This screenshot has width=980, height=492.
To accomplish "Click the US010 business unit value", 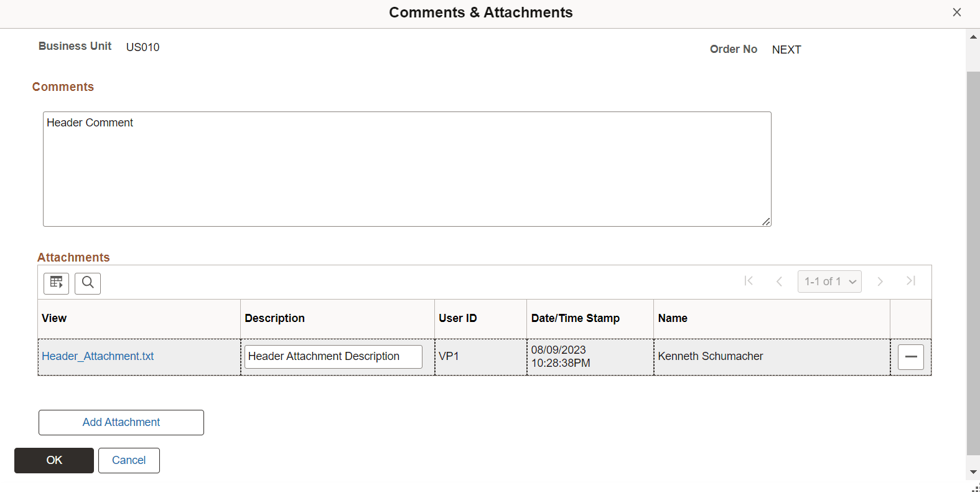I will point(142,47).
